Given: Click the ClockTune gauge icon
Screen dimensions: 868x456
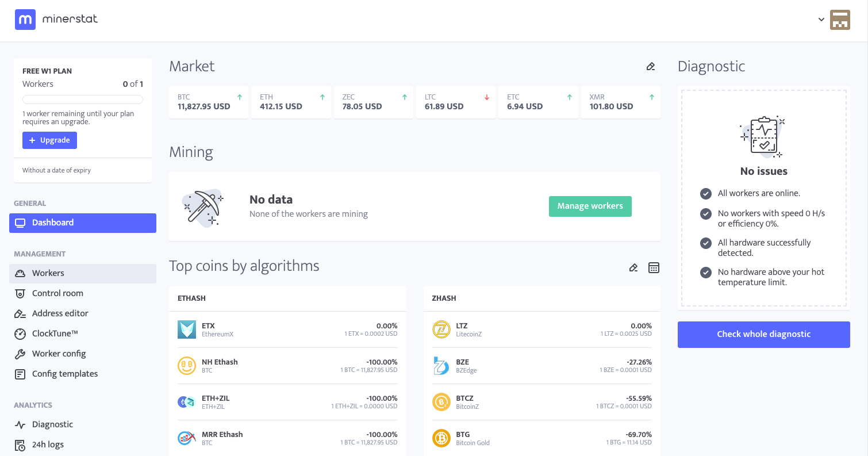Looking at the screenshot, I should 20,334.
